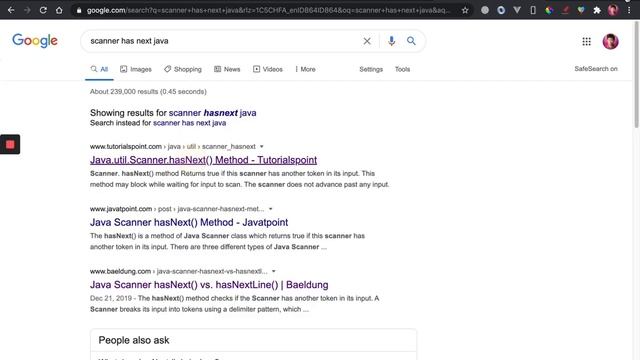Click the lock icon in the address bar

pyautogui.click(x=79, y=10)
